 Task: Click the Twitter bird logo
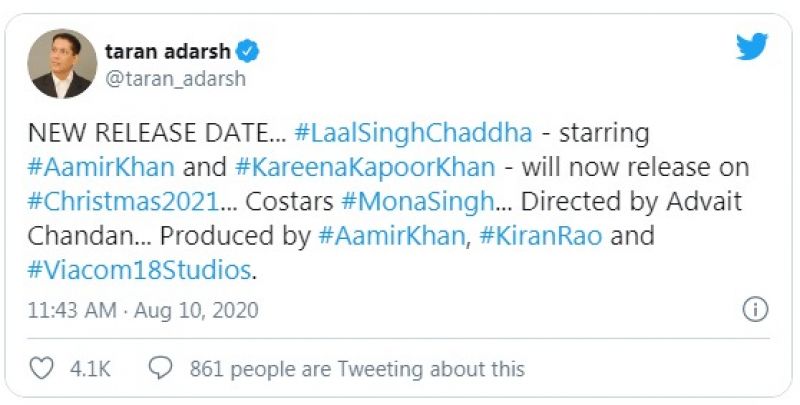751,48
